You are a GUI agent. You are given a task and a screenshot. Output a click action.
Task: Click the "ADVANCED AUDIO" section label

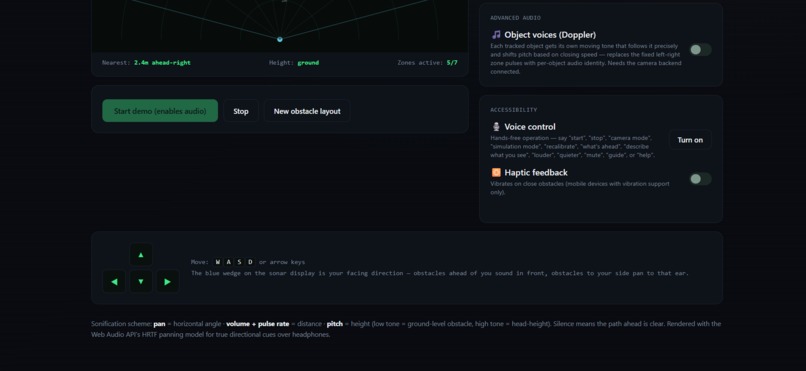(x=515, y=17)
